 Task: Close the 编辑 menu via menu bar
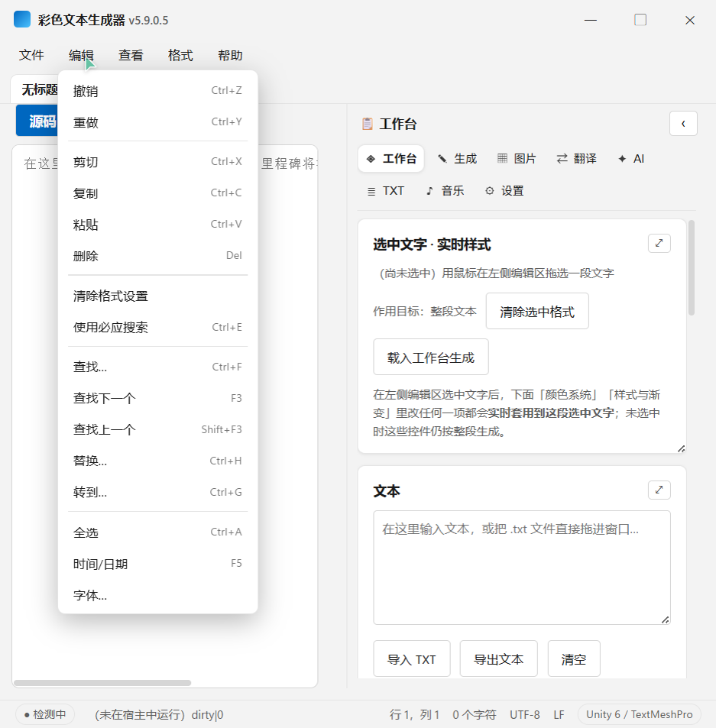(x=81, y=55)
